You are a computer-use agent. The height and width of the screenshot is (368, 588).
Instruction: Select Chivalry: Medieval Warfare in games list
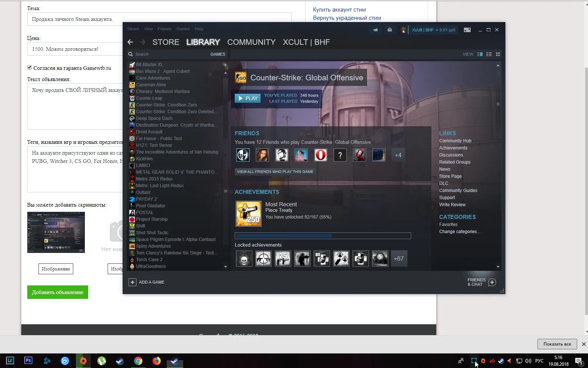(x=163, y=92)
